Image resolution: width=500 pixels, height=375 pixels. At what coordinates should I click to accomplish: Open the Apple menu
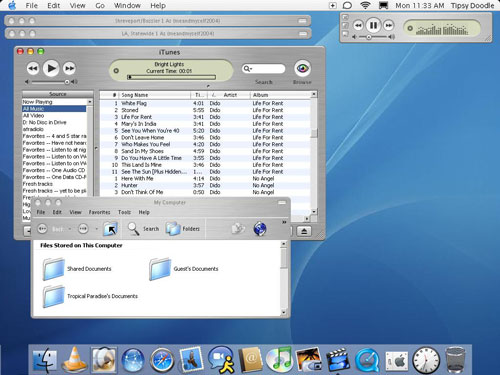(12, 5)
